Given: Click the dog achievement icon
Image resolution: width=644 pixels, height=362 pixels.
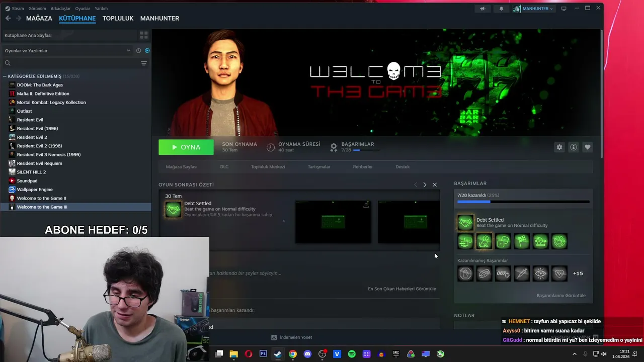Looking at the screenshot, I should tap(484, 241).
